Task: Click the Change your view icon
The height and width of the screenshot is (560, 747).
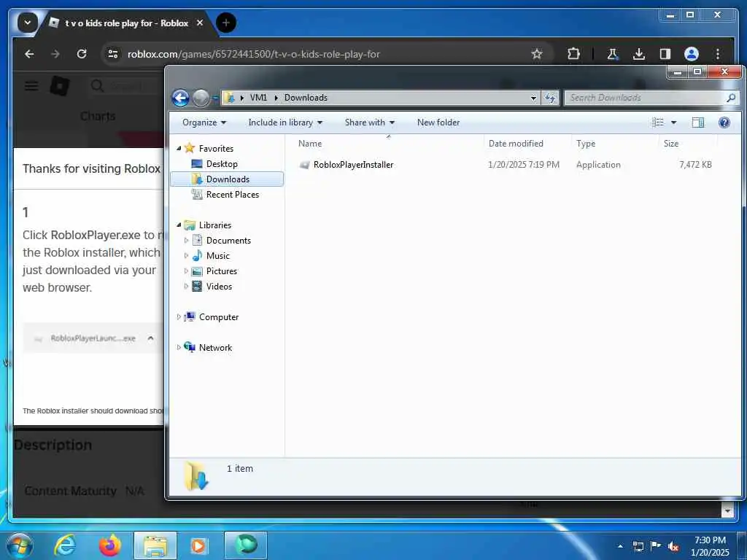Action: 658,122
